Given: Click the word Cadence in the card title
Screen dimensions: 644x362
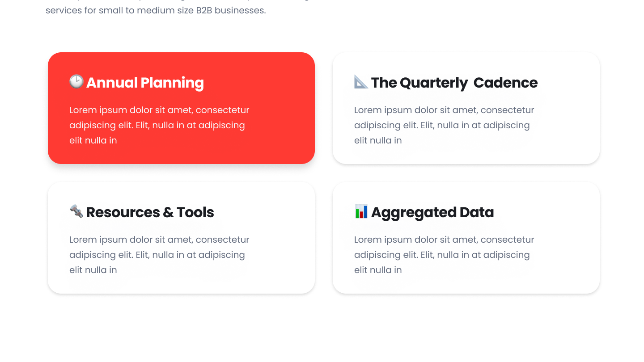Looking at the screenshot, I should (505, 83).
